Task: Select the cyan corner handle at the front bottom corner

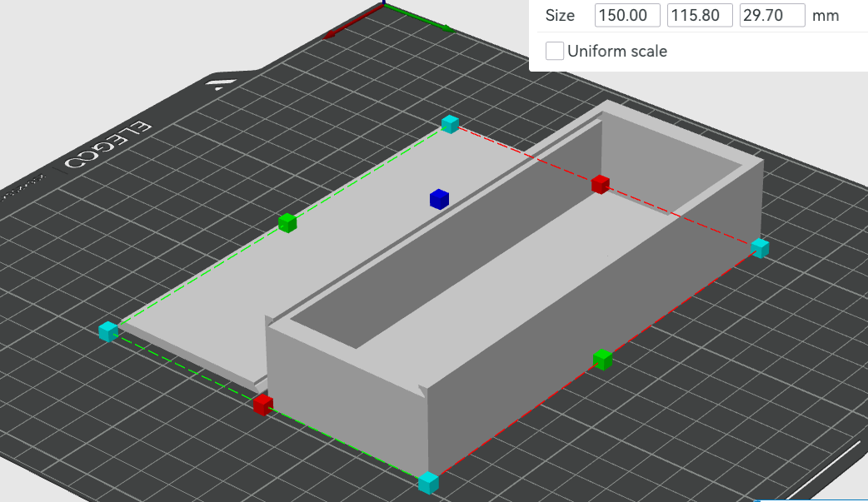Action: click(428, 483)
